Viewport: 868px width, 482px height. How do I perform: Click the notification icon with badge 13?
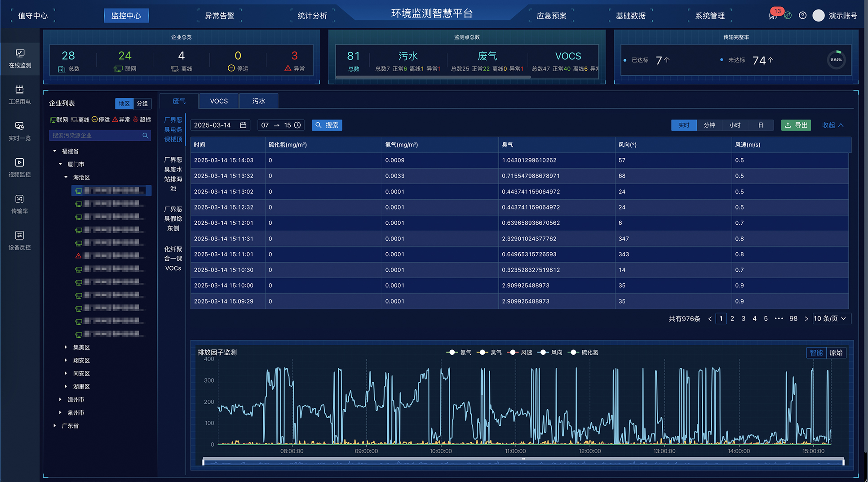click(773, 15)
